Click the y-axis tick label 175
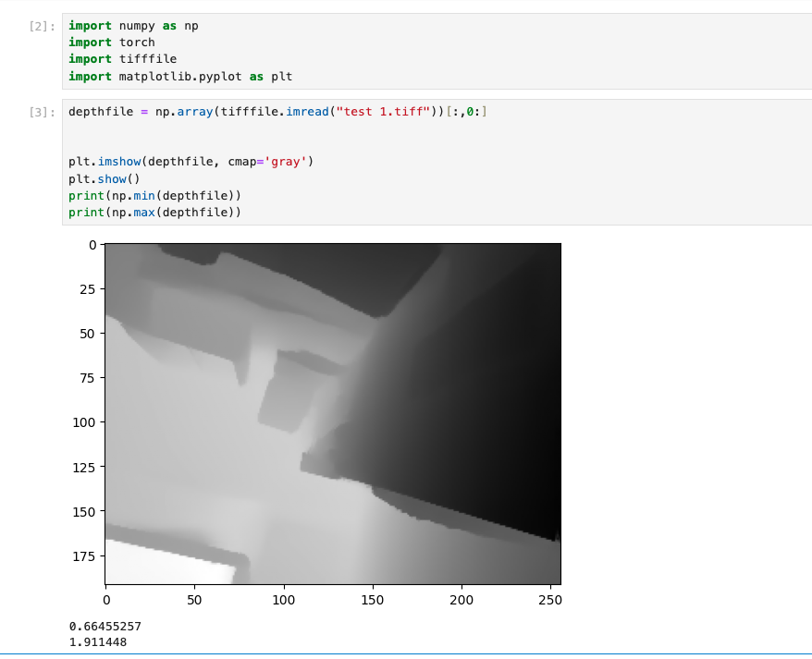The height and width of the screenshot is (659, 812). tap(84, 556)
